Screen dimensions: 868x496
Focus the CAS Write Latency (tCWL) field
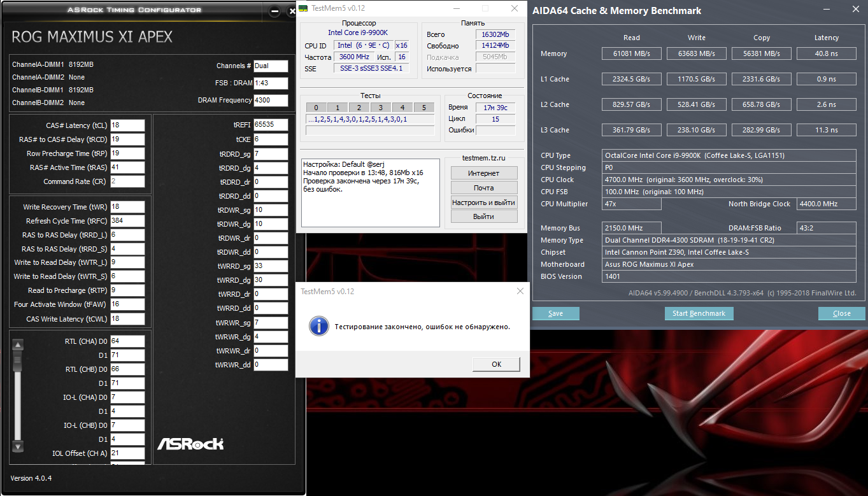pyautogui.click(x=127, y=319)
